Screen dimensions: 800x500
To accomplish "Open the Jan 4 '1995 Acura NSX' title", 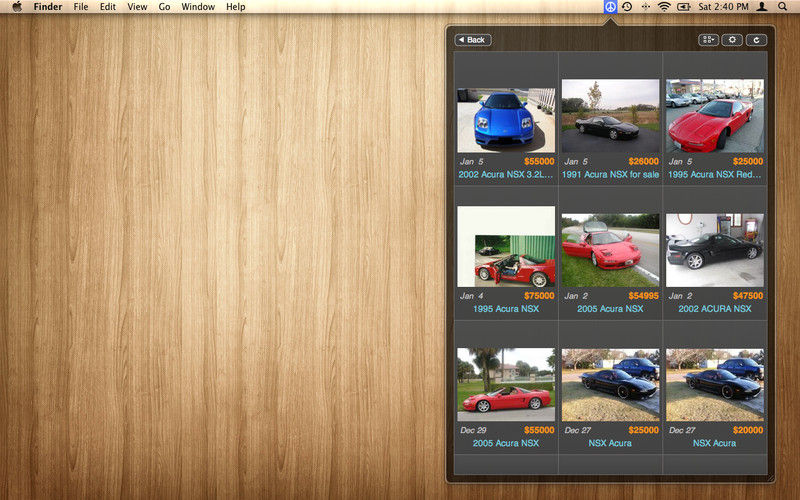I will point(506,309).
